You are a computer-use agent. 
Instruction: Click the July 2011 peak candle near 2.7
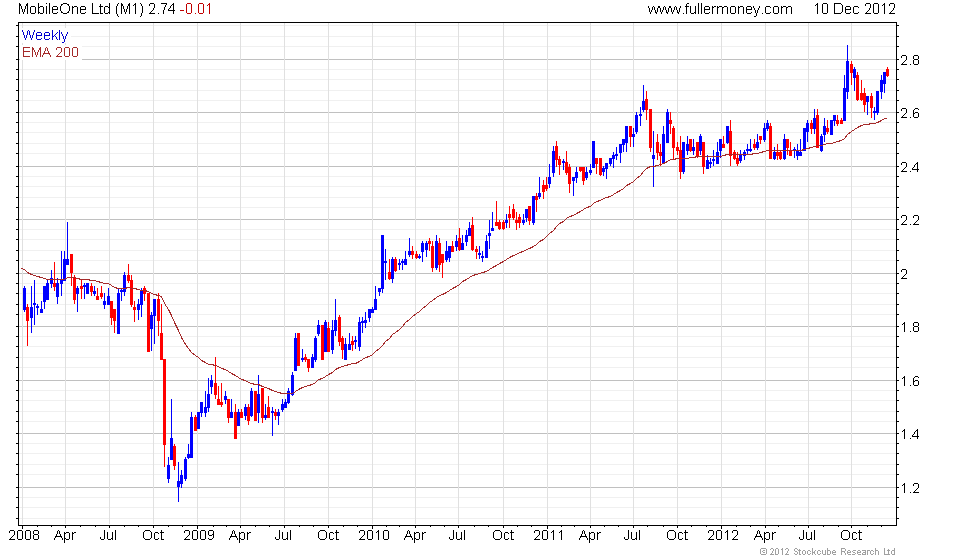643,100
